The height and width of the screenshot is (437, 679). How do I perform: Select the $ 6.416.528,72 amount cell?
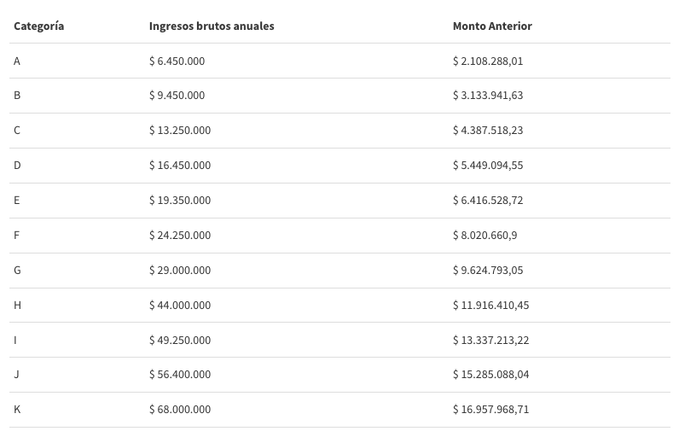pos(488,200)
